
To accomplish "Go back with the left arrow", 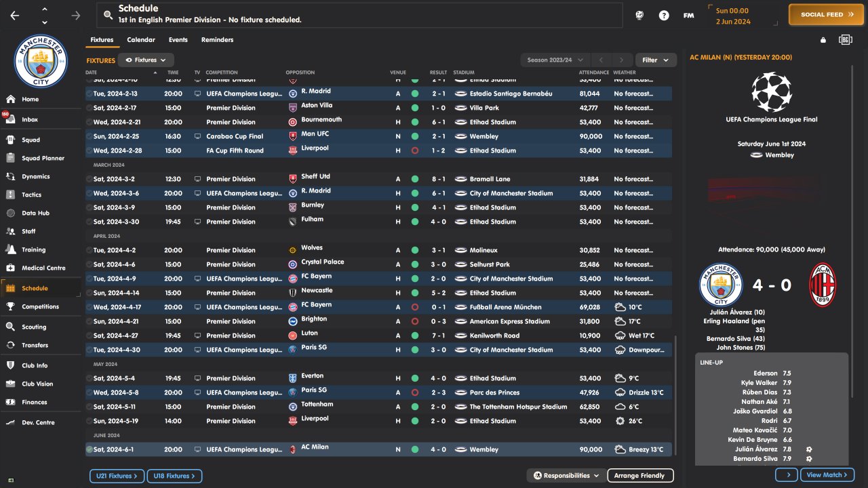I will click(15, 15).
